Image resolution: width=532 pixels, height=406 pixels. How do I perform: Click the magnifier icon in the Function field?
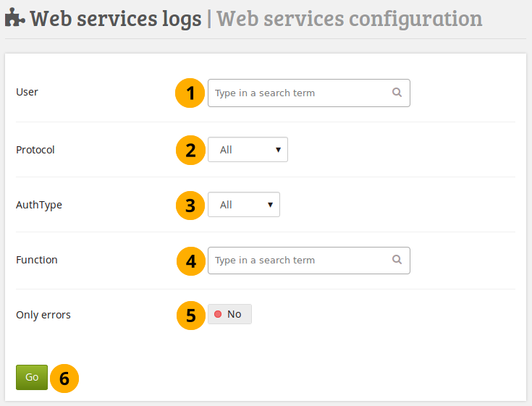point(397,260)
